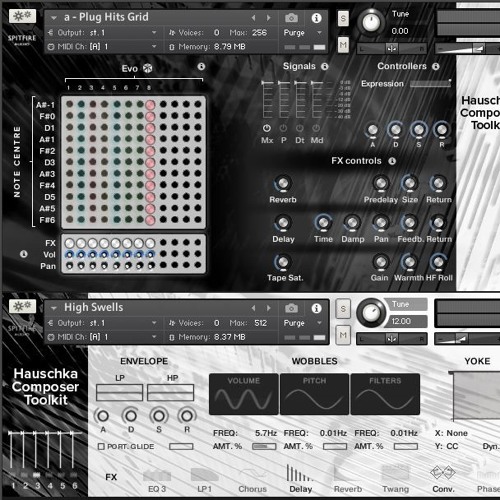This screenshot has width=500, height=500.
Task: Click the X: None yoke assignment
Action: click(x=451, y=433)
